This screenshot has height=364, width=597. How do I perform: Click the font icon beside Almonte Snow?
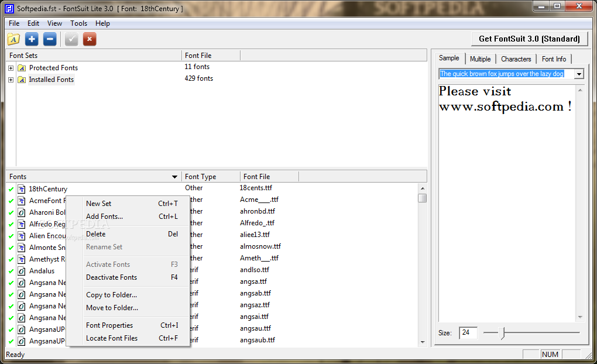tap(22, 248)
